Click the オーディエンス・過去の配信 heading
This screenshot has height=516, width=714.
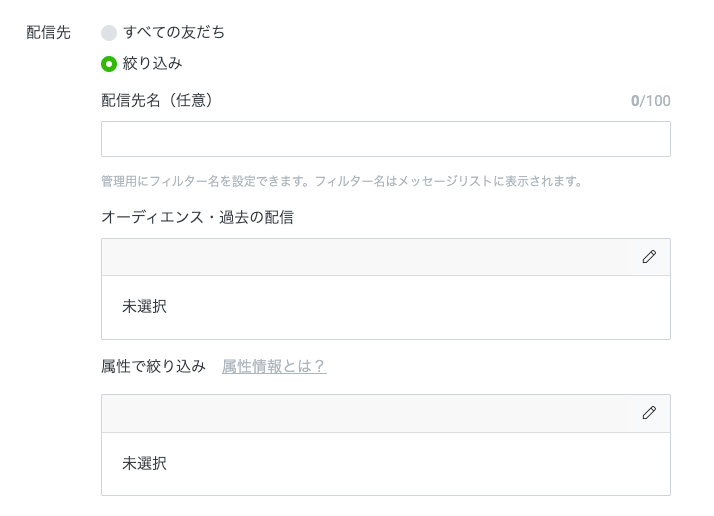pyautogui.click(x=197, y=217)
